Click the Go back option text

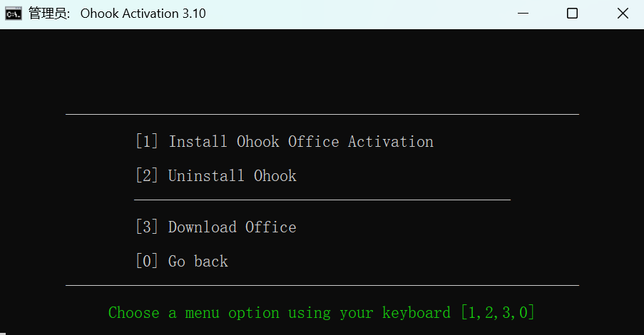point(198,262)
